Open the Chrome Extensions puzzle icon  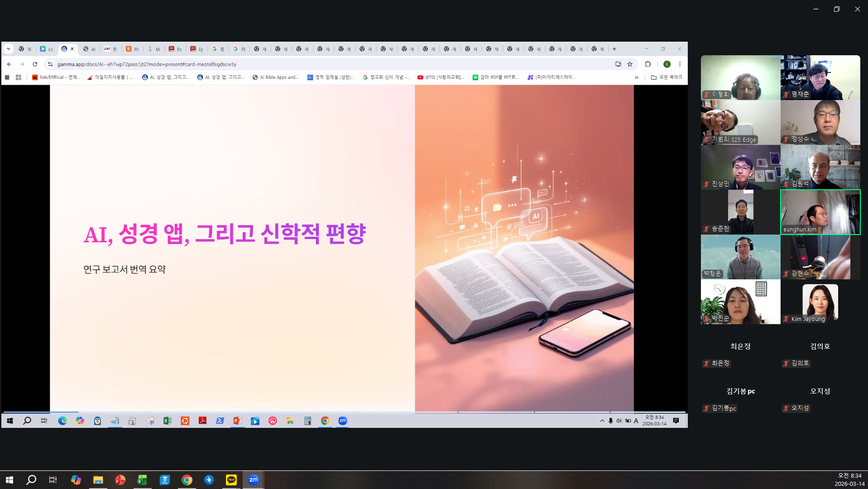(647, 64)
